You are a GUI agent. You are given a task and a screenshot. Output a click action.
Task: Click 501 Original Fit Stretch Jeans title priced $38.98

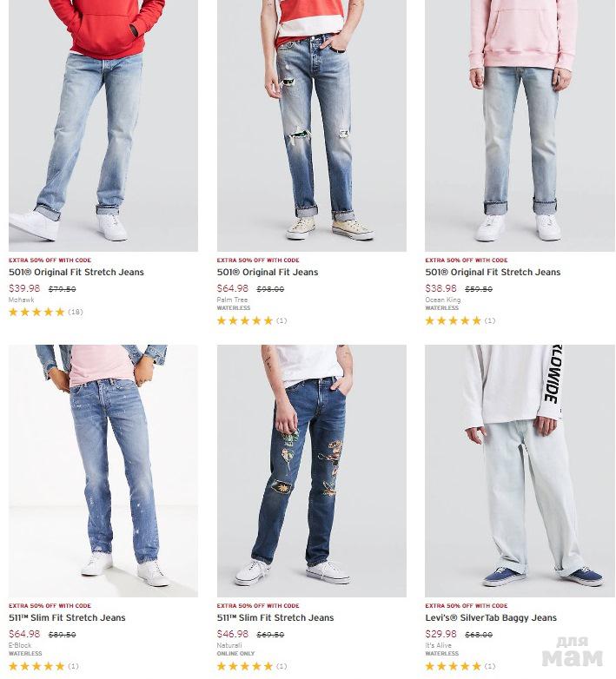click(493, 273)
